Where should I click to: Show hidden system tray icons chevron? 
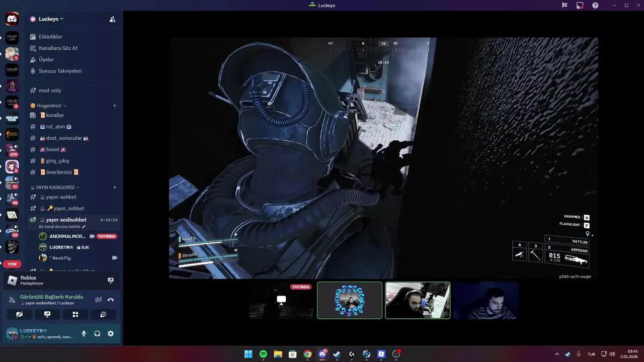(556, 354)
